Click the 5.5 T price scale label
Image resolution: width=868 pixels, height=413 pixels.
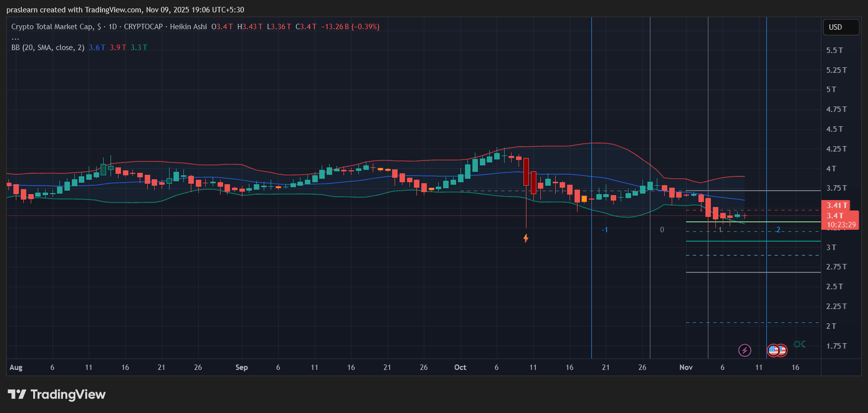coord(834,51)
